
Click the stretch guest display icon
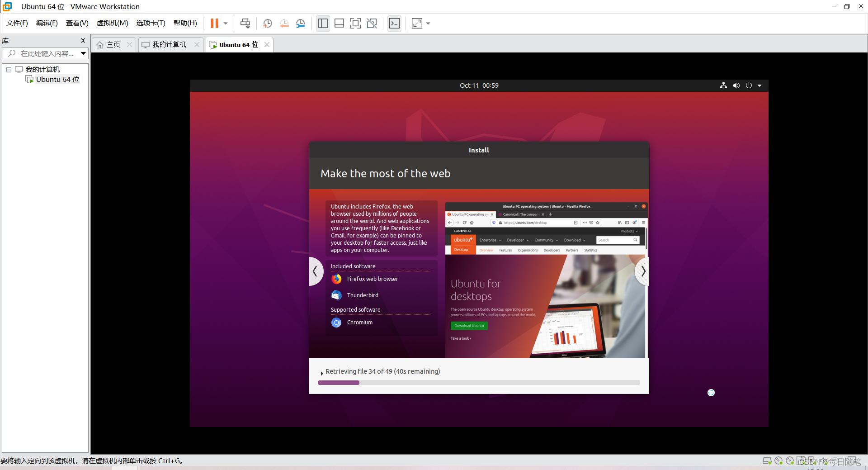(417, 23)
